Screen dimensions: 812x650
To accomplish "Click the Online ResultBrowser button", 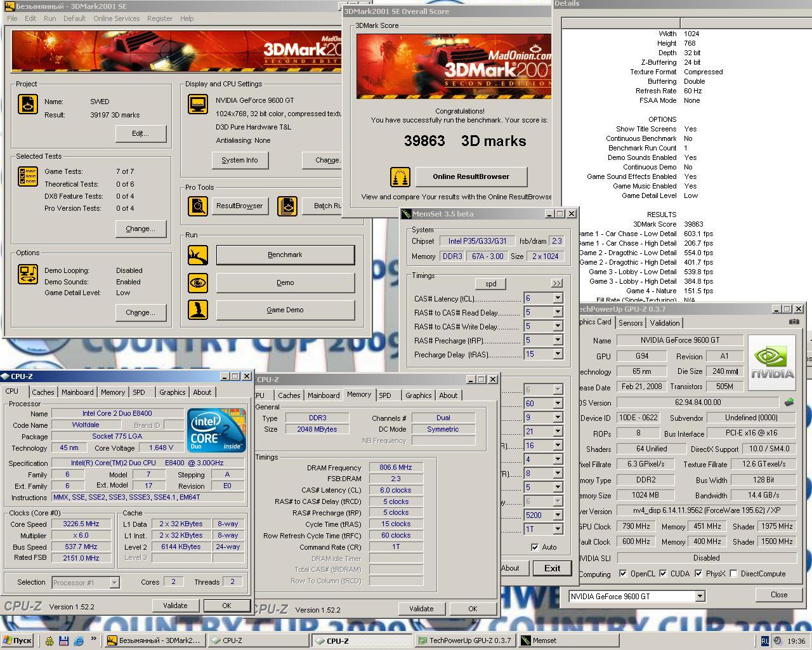I will [x=471, y=176].
